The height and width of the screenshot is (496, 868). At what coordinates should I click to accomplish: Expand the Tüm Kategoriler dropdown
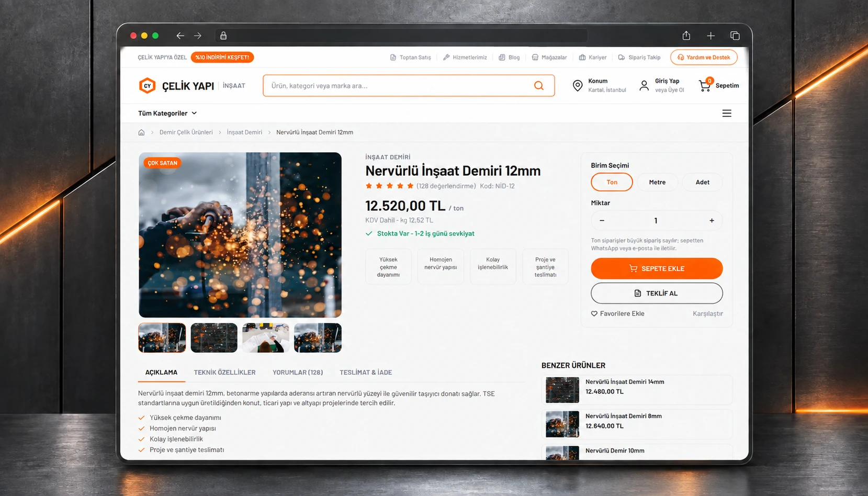(x=167, y=113)
